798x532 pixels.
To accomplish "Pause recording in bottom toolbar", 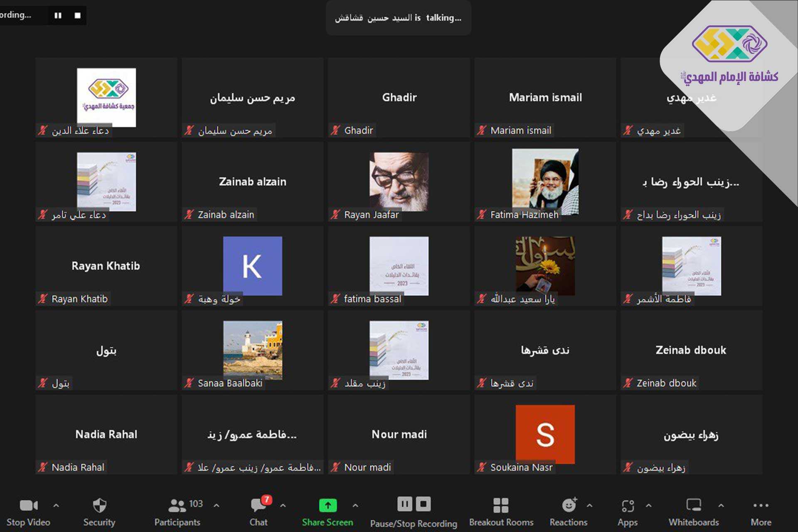I will 404,504.
